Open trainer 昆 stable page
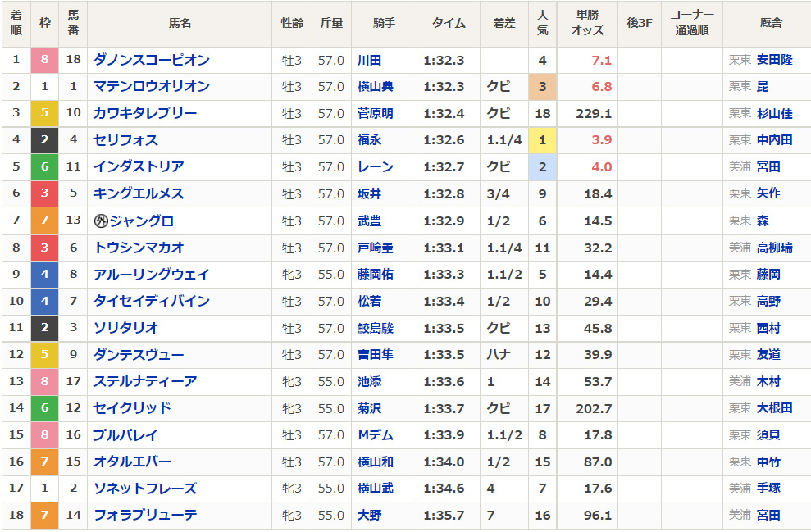This screenshot has width=811, height=532. [x=763, y=86]
